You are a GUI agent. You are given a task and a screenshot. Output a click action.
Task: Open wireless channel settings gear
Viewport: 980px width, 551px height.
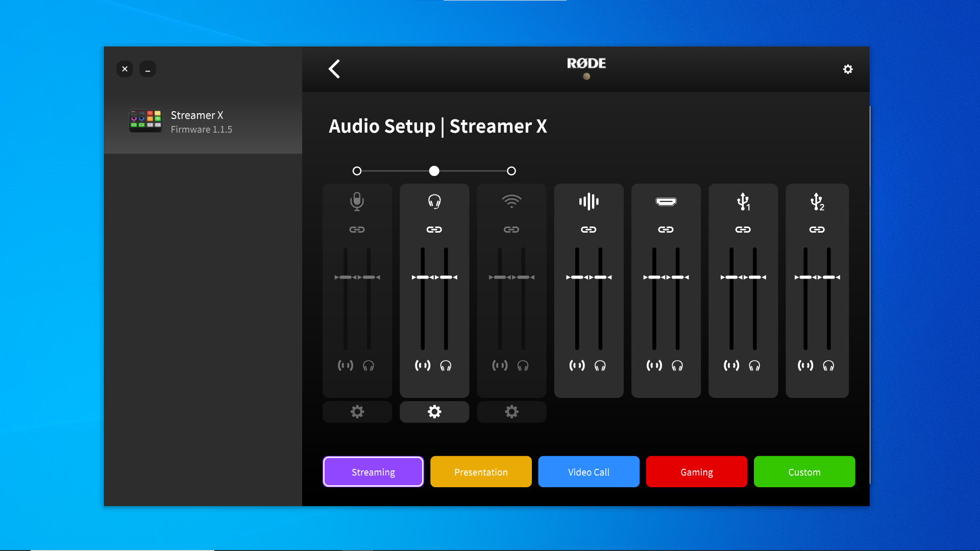coord(511,412)
